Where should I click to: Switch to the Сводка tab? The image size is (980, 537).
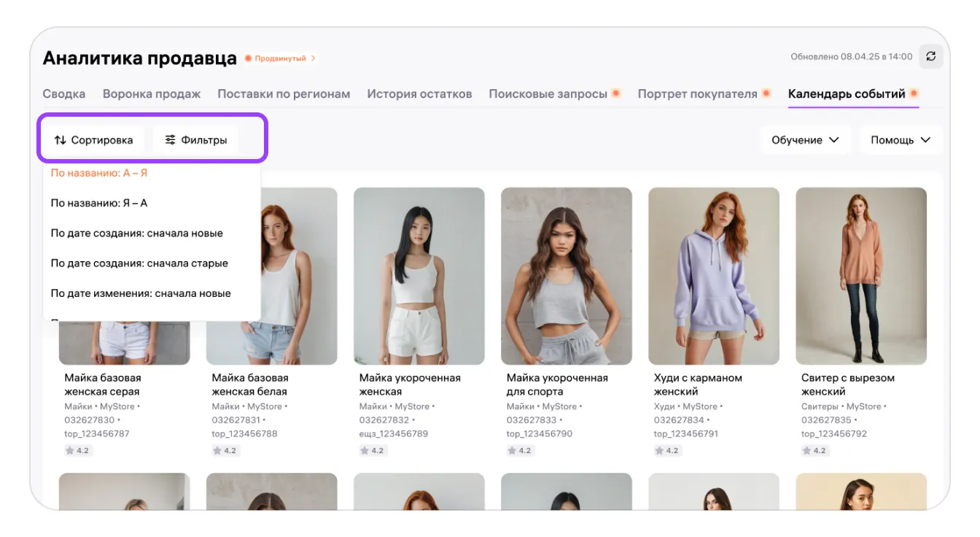64,94
